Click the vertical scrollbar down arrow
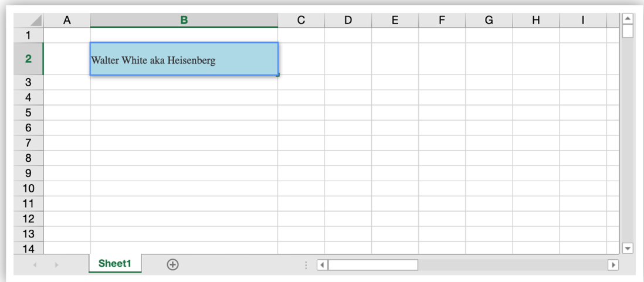Image resolution: width=644 pixels, height=282 pixels. (x=628, y=249)
